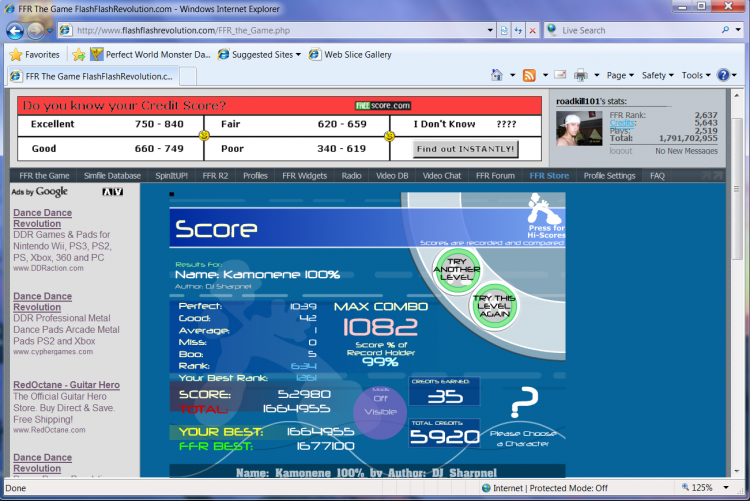This screenshot has height=501, width=750.
Task: Click the Print icon in toolbar
Action: point(581,75)
